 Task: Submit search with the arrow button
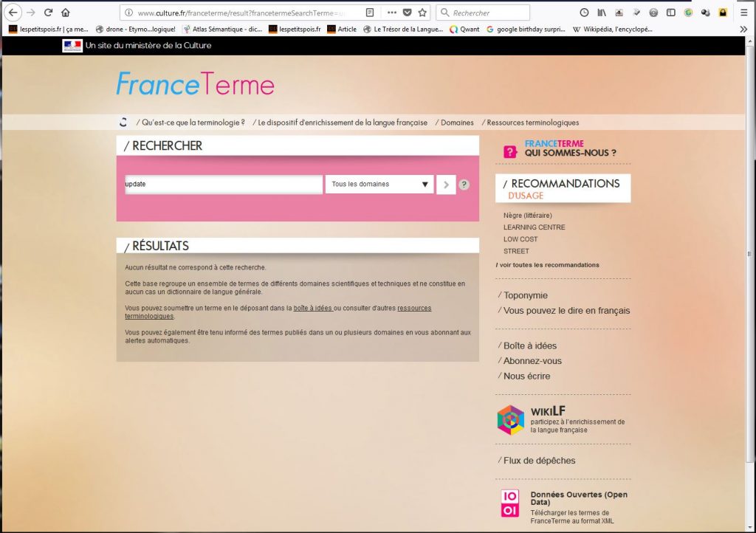coord(446,185)
